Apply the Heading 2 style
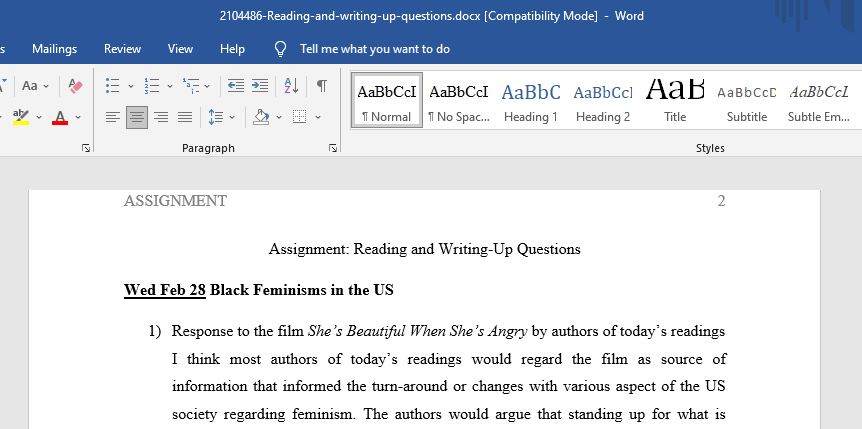Screen dimensions: 862x429 [x=603, y=100]
